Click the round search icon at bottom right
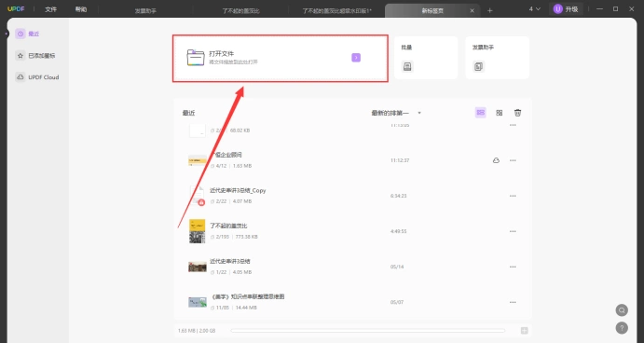 [x=622, y=310]
